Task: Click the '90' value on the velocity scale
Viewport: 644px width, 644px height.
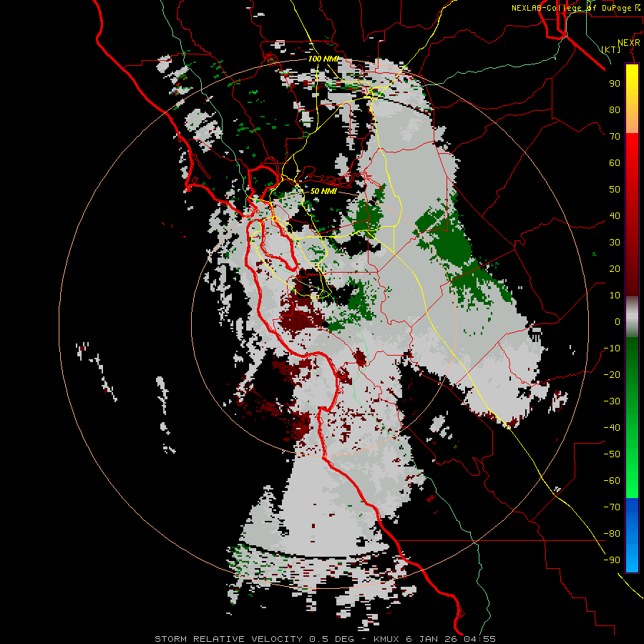Action: 615,84
